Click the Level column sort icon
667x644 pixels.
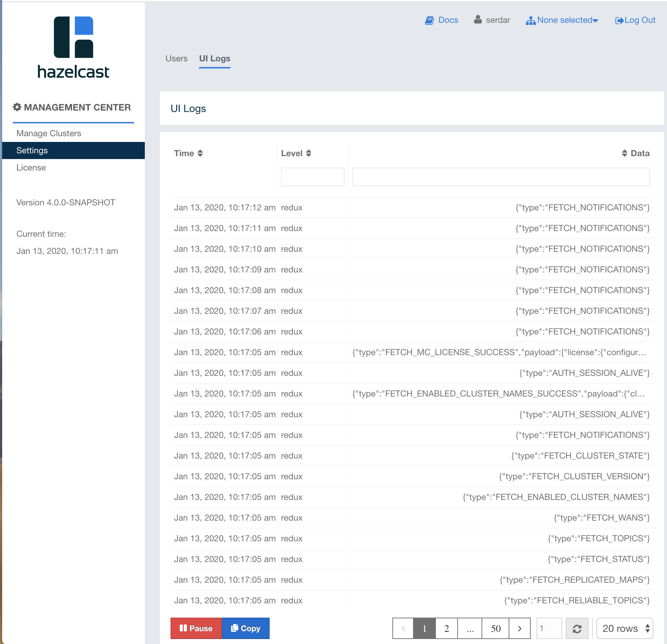point(309,153)
